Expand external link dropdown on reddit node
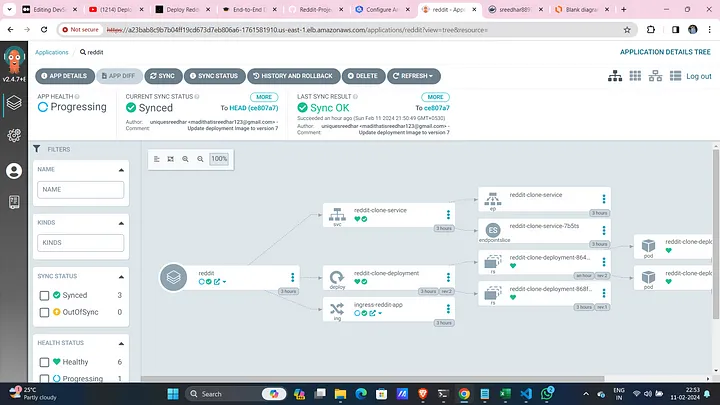This screenshot has height=405, width=720. (225, 282)
